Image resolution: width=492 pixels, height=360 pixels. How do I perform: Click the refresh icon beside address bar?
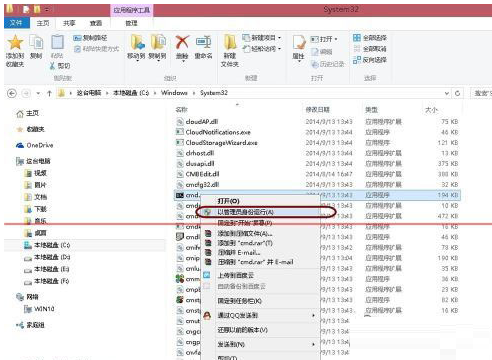[458, 93]
